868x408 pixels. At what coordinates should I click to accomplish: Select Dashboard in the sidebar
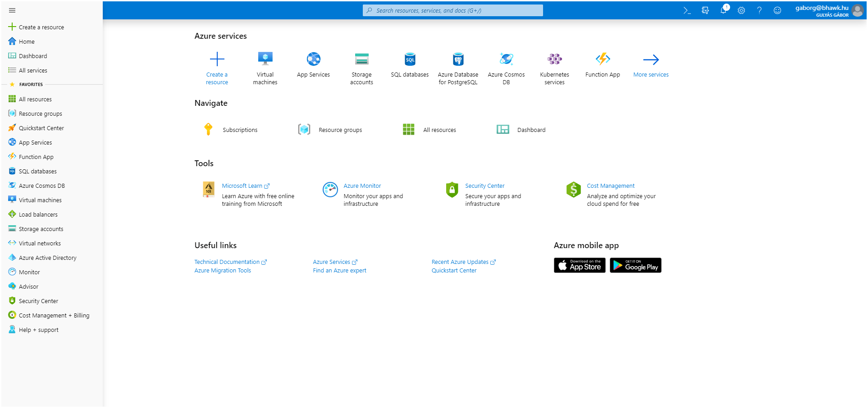(x=52, y=56)
